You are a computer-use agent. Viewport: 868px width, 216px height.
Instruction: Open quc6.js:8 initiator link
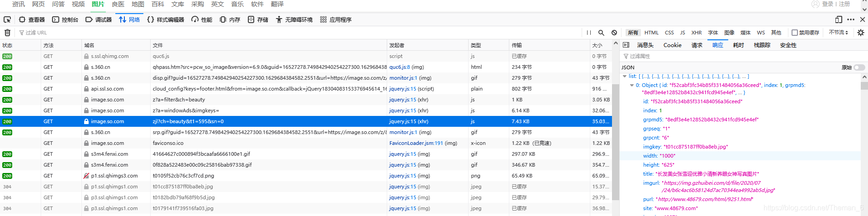(x=399, y=67)
